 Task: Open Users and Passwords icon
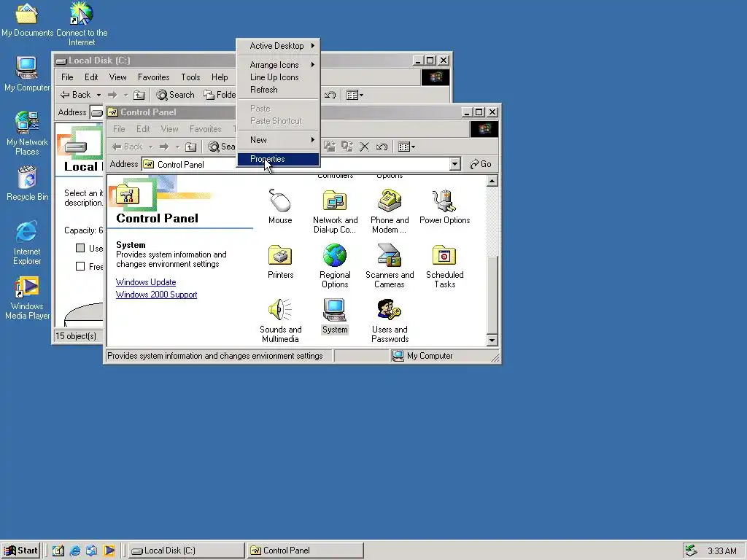[390, 321]
